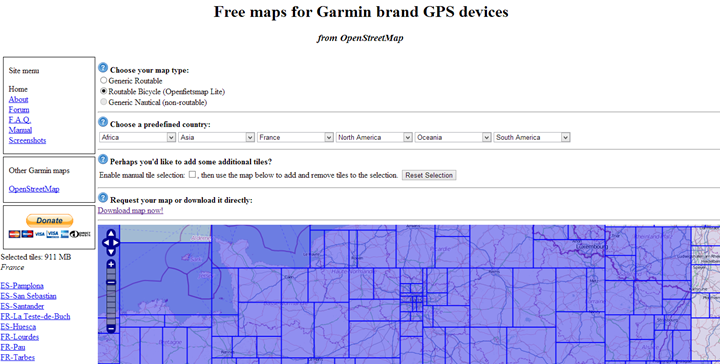Screen dimensions: 720x364
Task: Click help icon beside request your map
Action: (103, 198)
